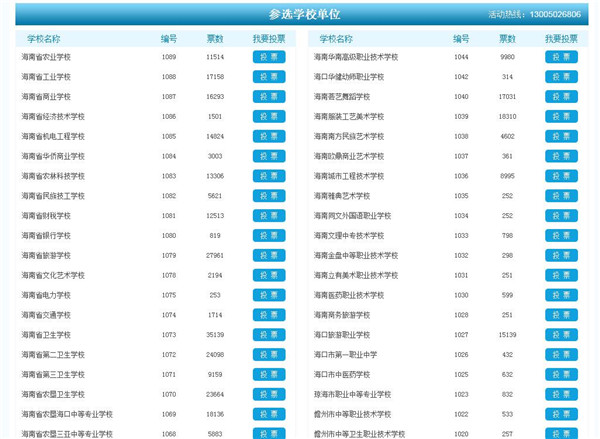Select the vote count 15139
Viewport: 600px width, 439px height.
pyautogui.click(x=507, y=335)
